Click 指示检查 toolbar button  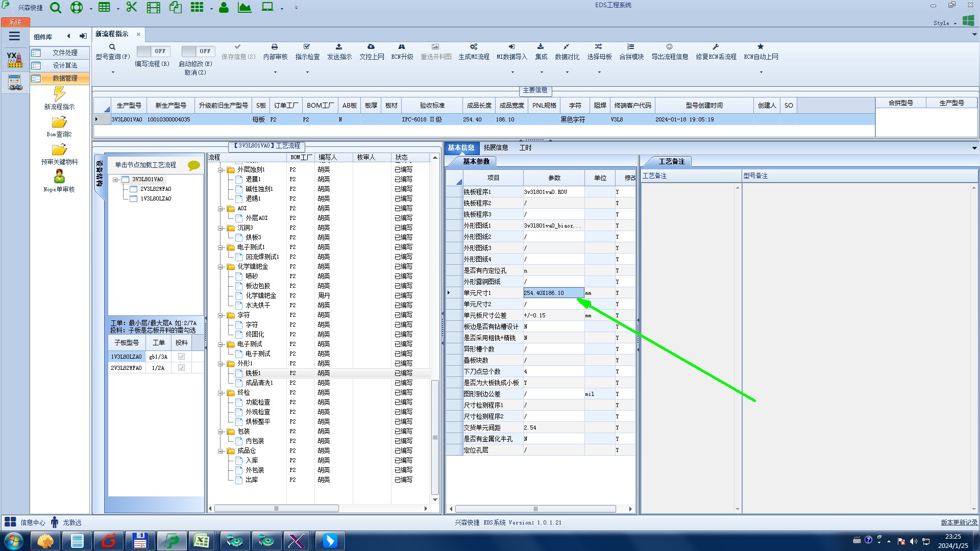pos(307,52)
